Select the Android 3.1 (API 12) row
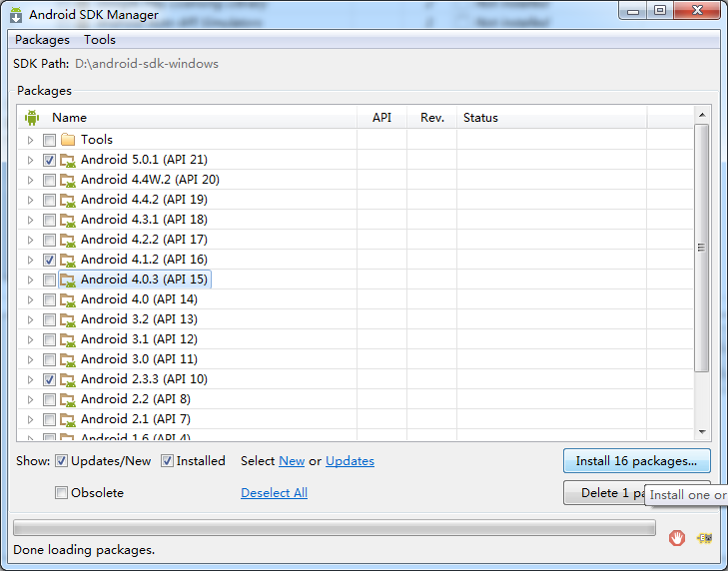This screenshot has width=728, height=571. [356, 339]
